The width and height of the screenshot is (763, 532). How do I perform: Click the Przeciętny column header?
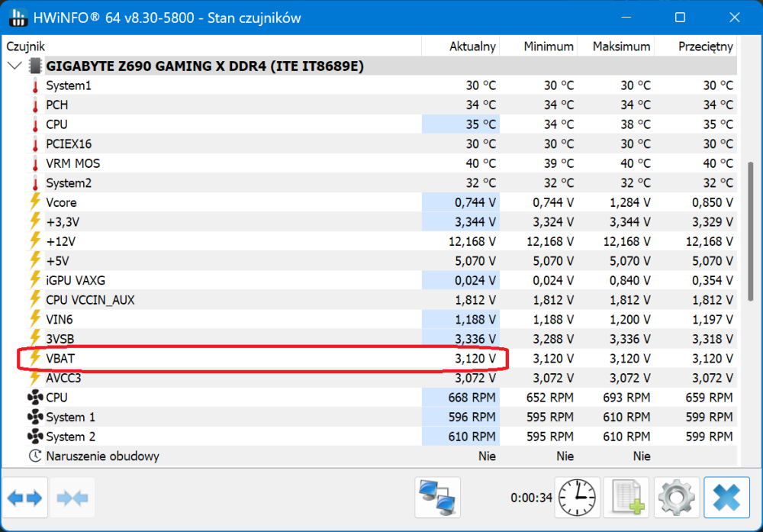696,47
